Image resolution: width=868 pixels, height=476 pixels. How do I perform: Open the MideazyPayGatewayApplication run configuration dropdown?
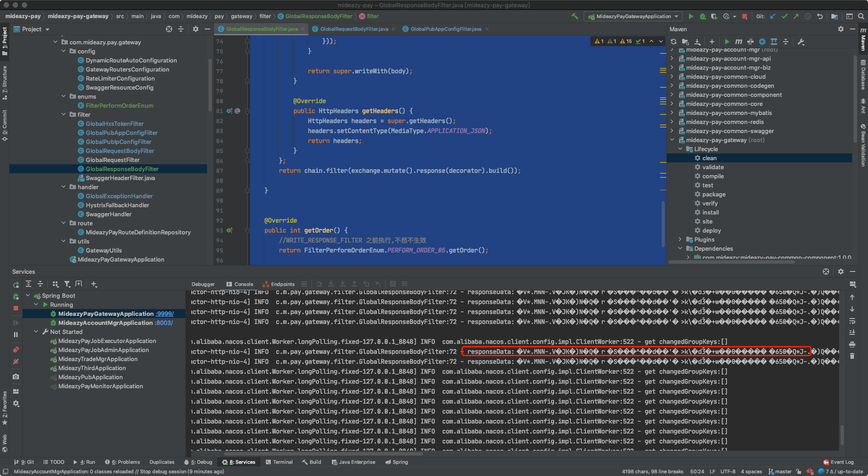(x=634, y=16)
